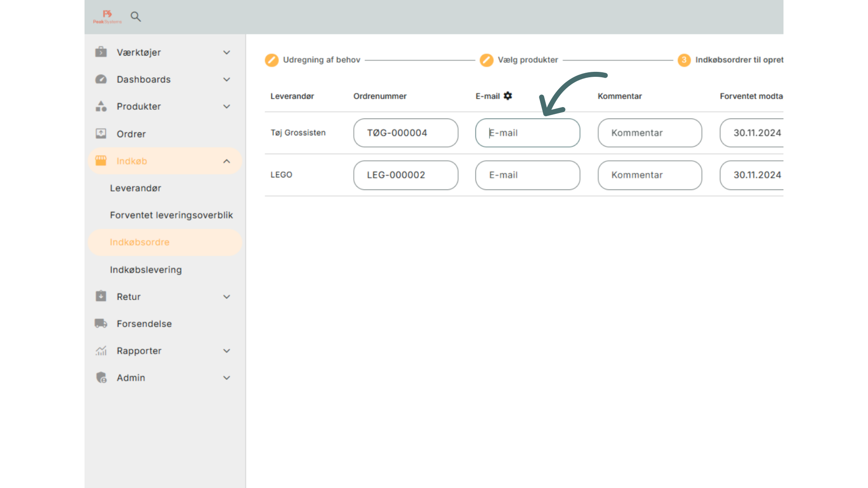868x488 pixels.
Task: Click the Vælg produkter step pencil icon
Action: 486,60
